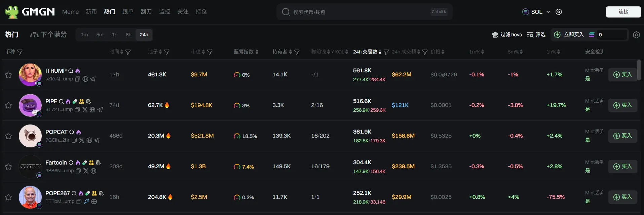Select the 1h timeframe tab
The width and height of the screenshot is (644, 215).
pos(115,35)
